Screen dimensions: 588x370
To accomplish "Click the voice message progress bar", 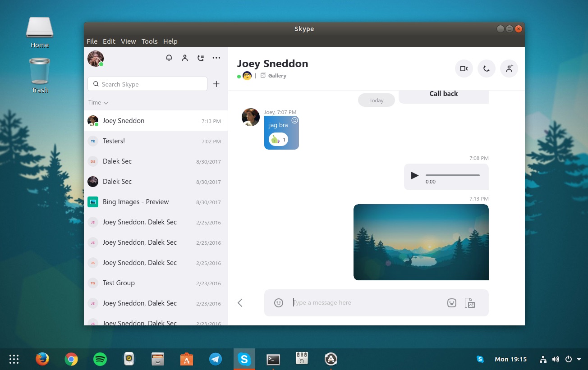I will (x=452, y=175).
